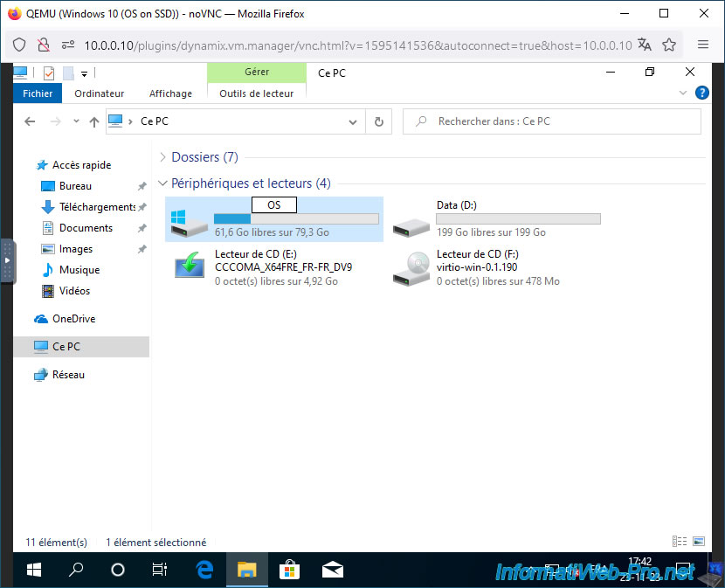Select Réseau in the navigation pane
This screenshot has width=725, height=588.
68,375
